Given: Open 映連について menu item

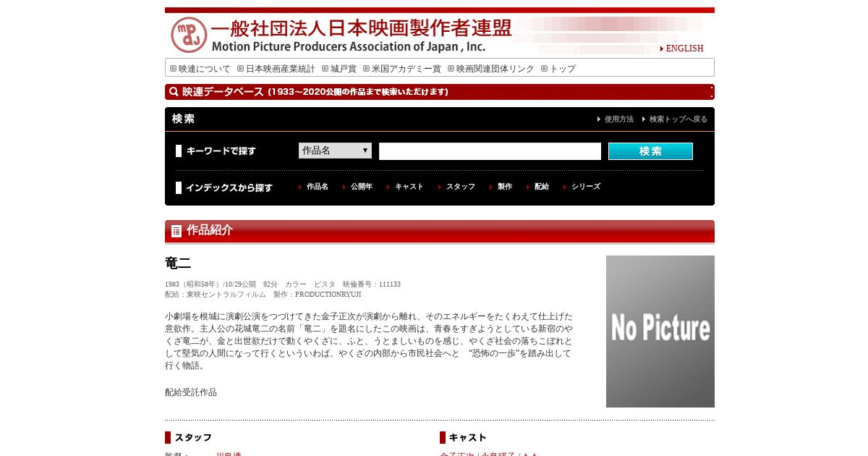Looking at the screenshot, I should point(205,69).
